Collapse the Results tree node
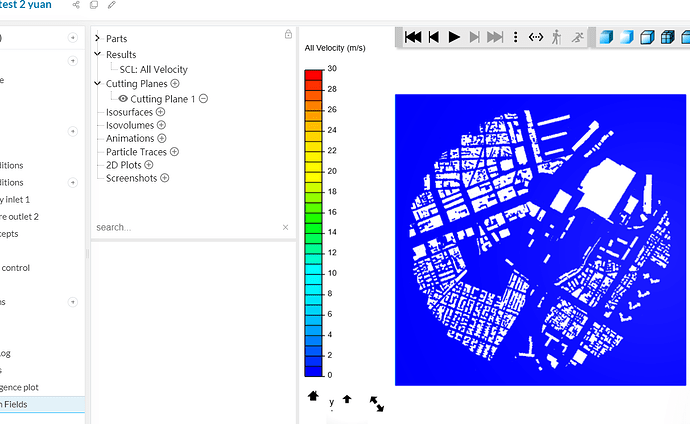 (x=98, y=54)
